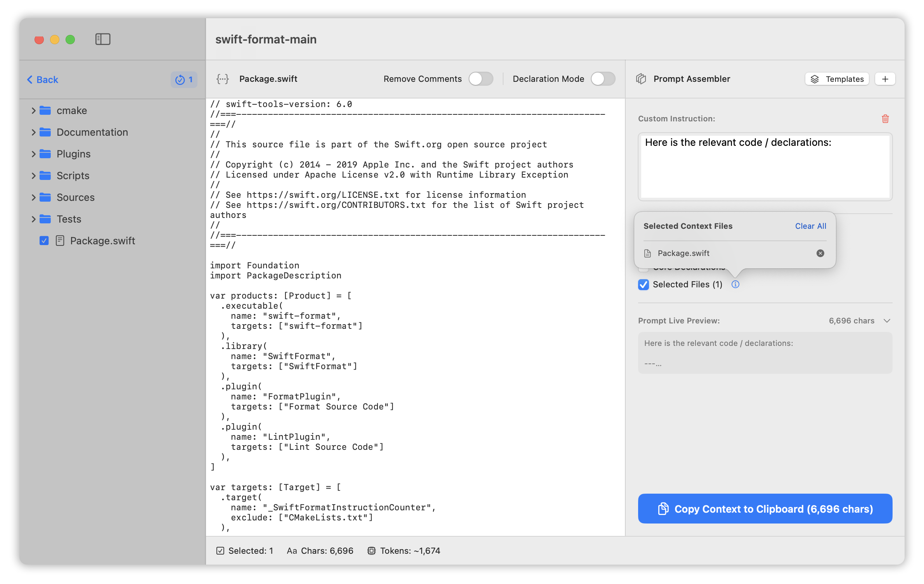This screenshot has width=924, height=584.
Task: Expand the Sources folder chevron
Action: click(33, 197)
